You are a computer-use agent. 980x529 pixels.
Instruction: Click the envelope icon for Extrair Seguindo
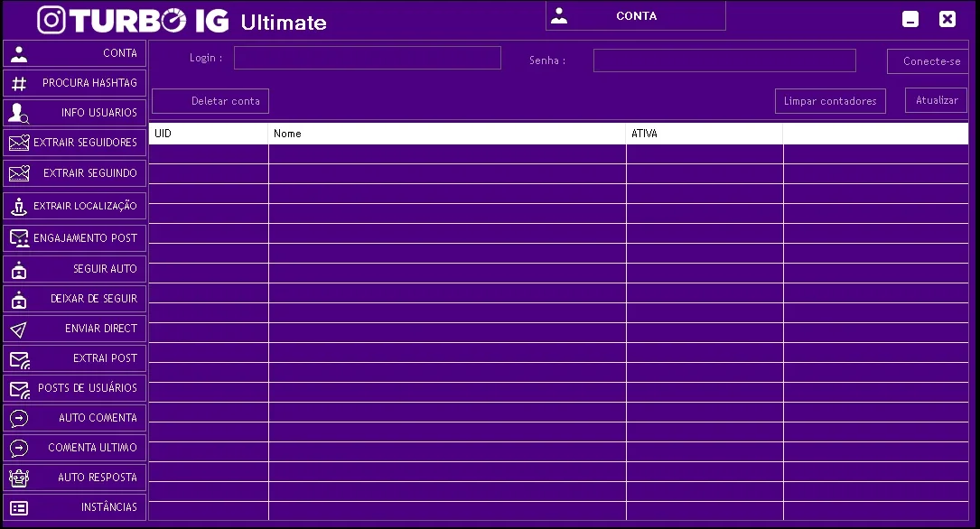point(19,173)
